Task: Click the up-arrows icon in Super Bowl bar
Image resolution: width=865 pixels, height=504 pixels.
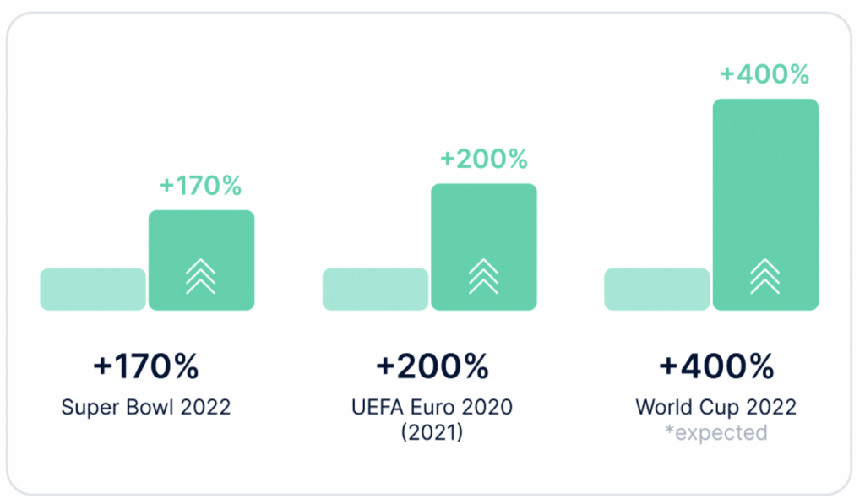Action: click(x=201, y=276)
